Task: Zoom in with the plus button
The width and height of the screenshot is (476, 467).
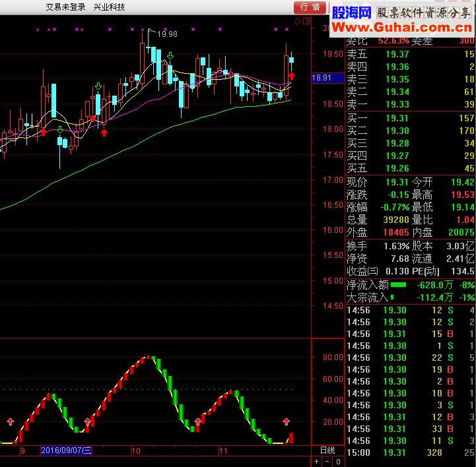Action: point(317,462)
